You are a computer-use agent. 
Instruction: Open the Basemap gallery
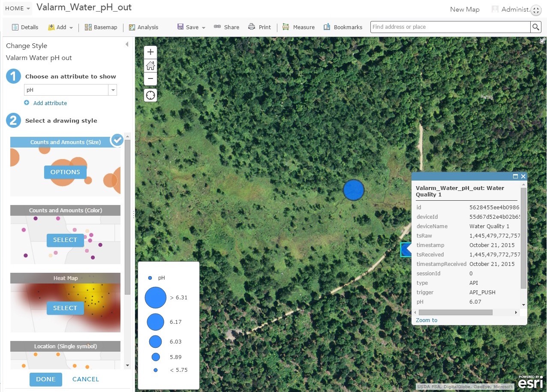coord(101,27)
